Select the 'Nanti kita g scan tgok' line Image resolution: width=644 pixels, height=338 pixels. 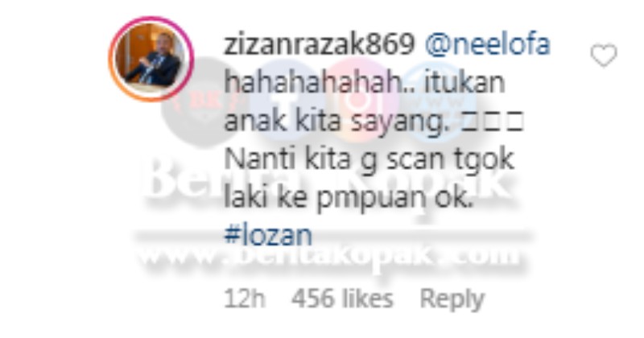369,159
